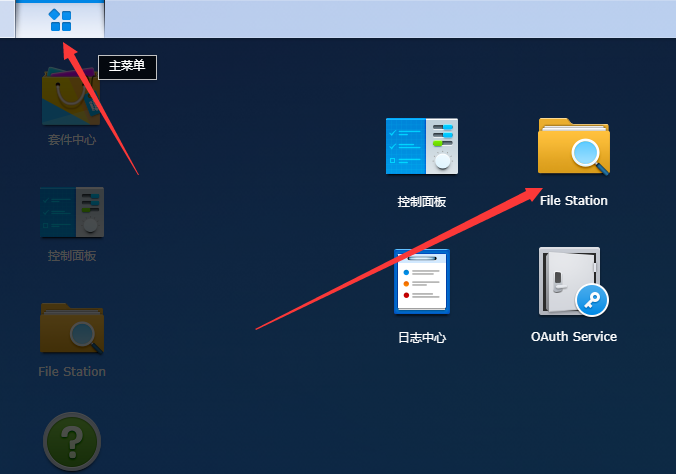Screen dimensions: 676x474
Task: Open the dimmed desktop File Station folder icon
Action: click(72, 328)
